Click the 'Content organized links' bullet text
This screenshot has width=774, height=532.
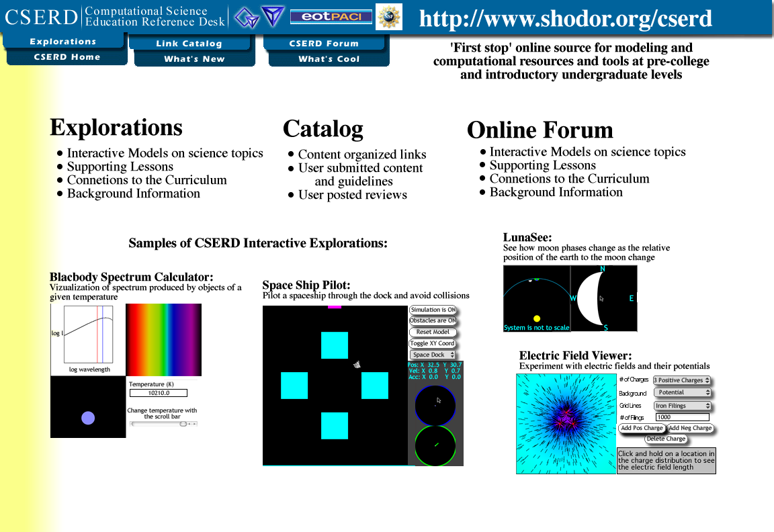362,154
